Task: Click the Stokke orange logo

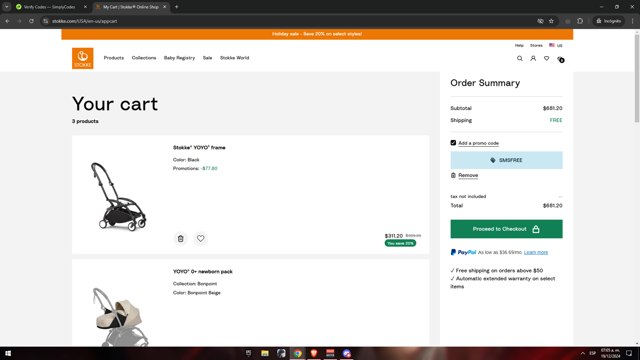Action: click(82, 58)
